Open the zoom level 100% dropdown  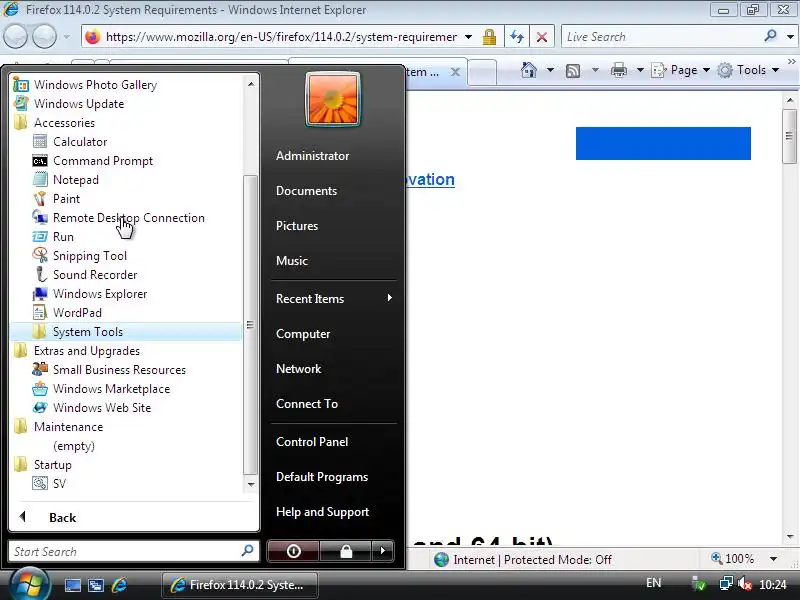[773, 559]
